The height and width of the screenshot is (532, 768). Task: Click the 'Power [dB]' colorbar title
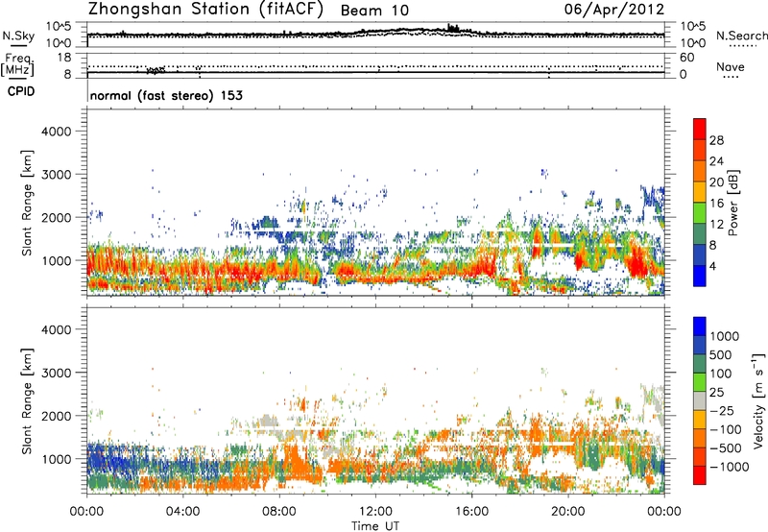[x=732, y=203]
